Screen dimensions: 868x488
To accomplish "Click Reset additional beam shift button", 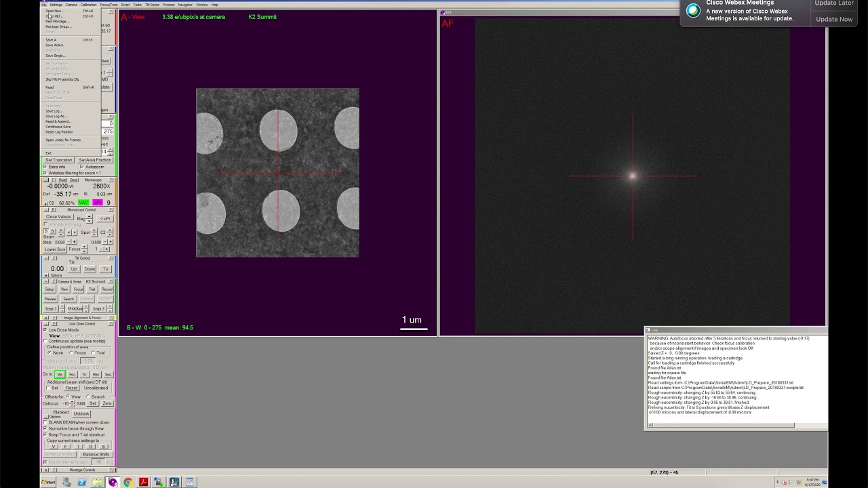I will 72,388.
